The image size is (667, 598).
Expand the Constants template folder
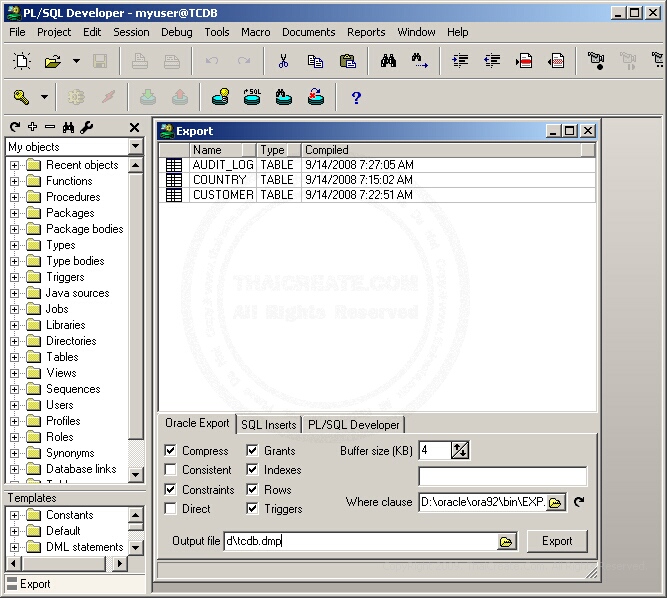15,515
